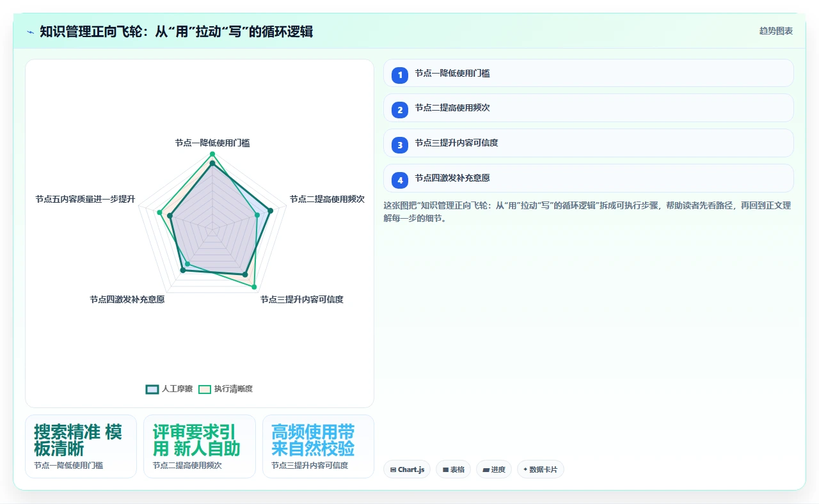This screenshot has width=819, height=504.
Task: Toggle the 人工摩擦 legend swatch
Action: pyautogui.click(x=152, y=389)
